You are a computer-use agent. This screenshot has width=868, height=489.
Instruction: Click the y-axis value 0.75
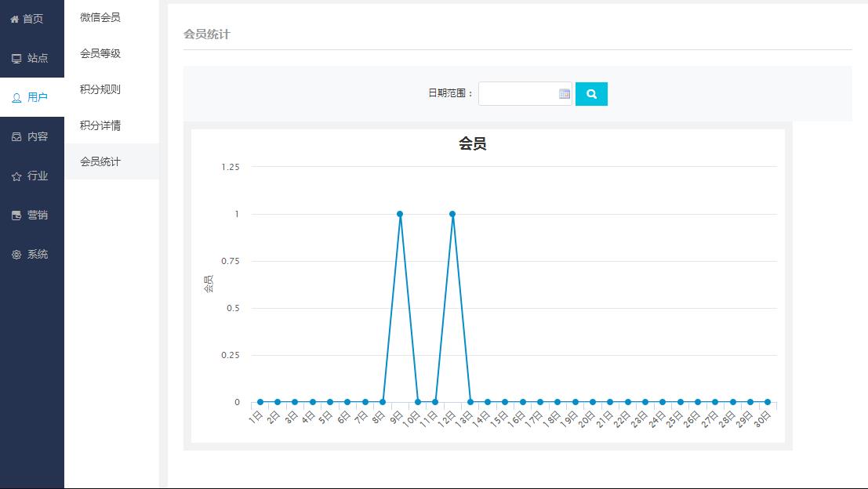pos(231,261)
